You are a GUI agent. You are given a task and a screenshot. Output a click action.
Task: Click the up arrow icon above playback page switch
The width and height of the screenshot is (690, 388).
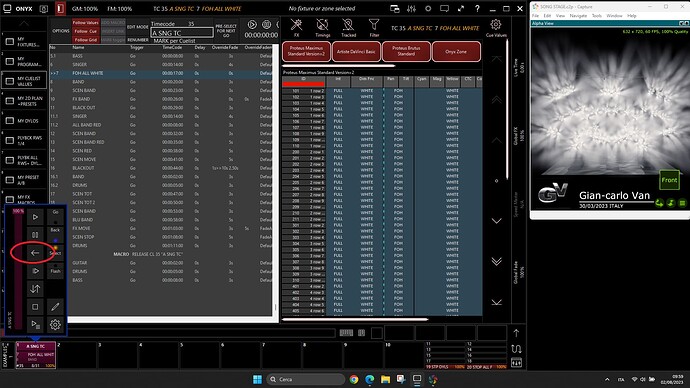tap(517, 333)
